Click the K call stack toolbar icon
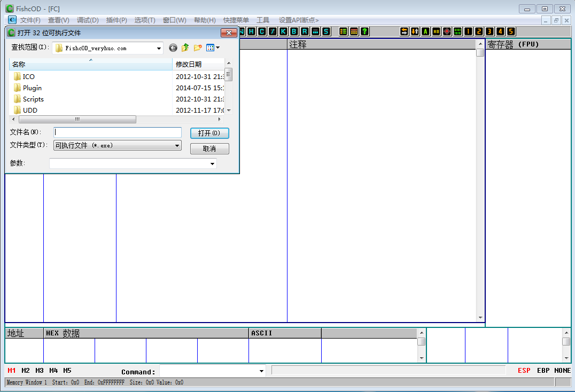 click(283, 32)
